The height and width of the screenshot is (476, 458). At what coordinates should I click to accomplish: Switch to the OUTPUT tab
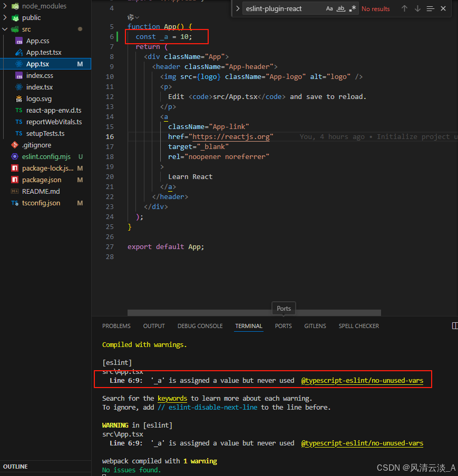154,326
